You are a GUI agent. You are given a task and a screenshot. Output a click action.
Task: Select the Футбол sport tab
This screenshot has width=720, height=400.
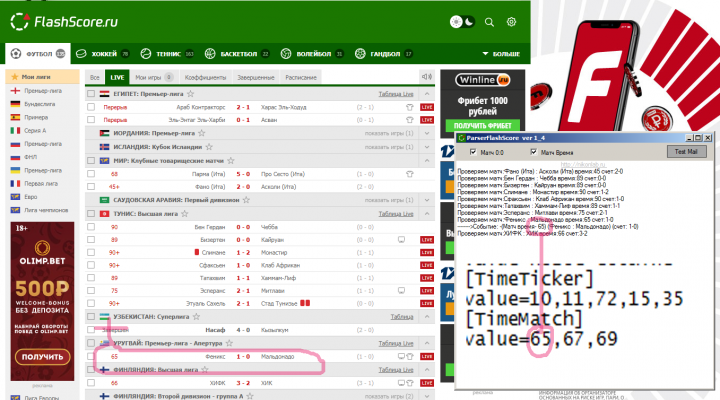[38, 54]
